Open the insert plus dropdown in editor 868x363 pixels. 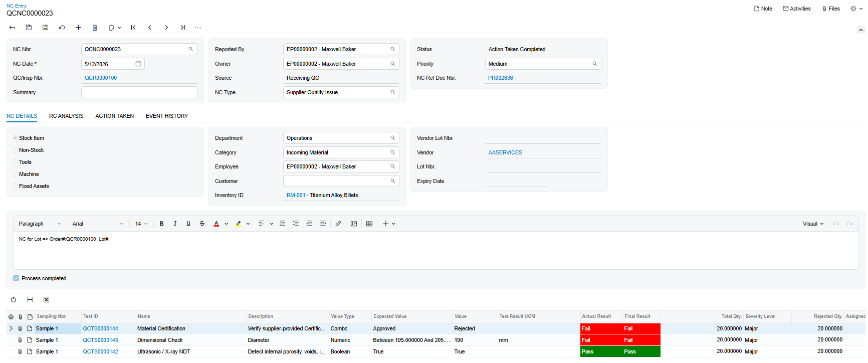coord(389,224)
